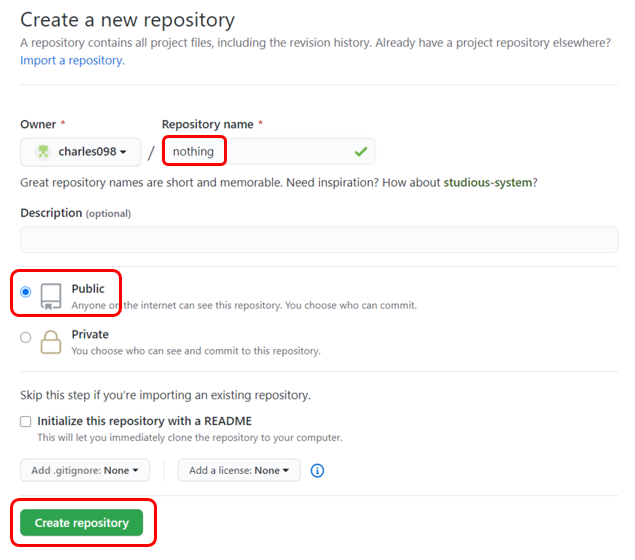Click the Private lock icon

(51, 342)
